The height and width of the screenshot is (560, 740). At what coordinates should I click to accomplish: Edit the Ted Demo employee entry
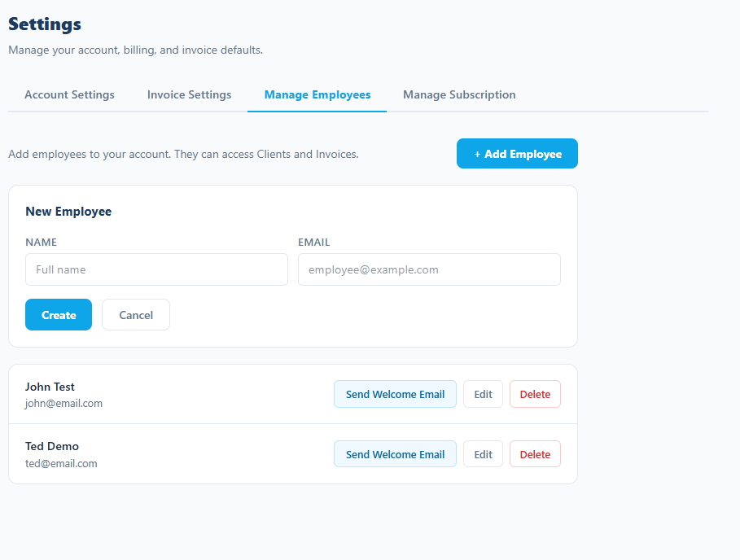(483, 454)
